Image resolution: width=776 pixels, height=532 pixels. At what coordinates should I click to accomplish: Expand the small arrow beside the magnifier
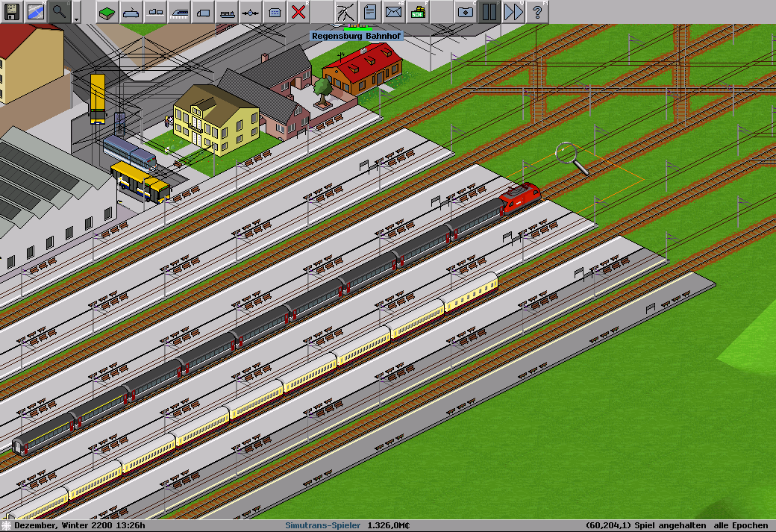[x=77, y=19]
